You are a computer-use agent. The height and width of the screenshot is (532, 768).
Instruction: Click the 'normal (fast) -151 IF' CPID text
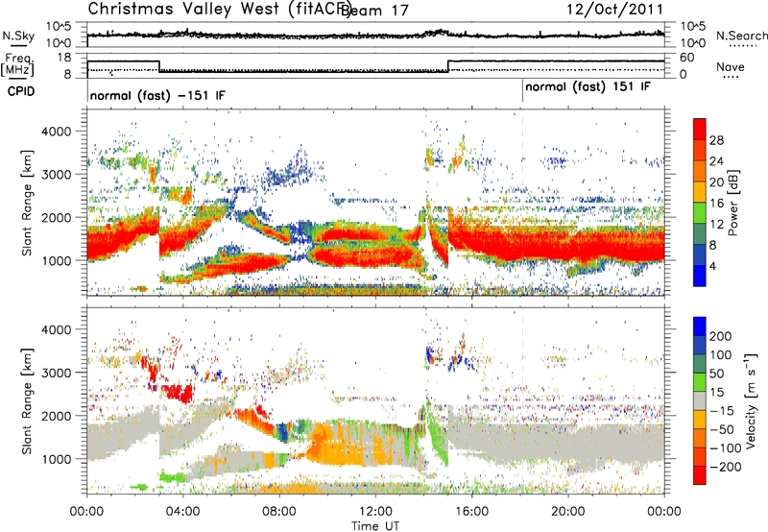pos(157,95)
